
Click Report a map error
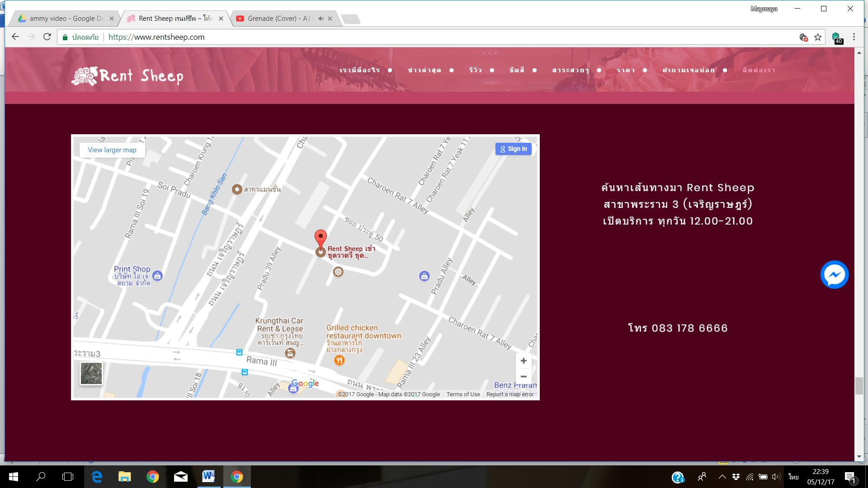tap(510, 394)
